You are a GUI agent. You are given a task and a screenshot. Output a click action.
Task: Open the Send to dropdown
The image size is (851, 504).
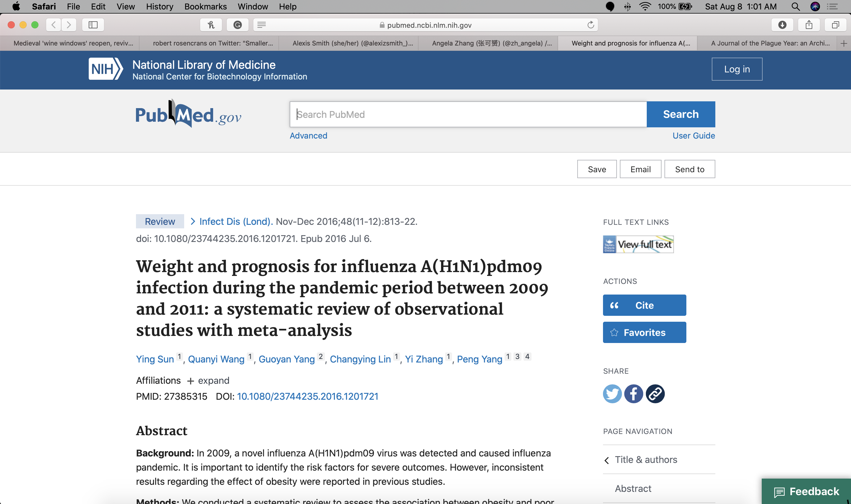click(x=689, y=169)
